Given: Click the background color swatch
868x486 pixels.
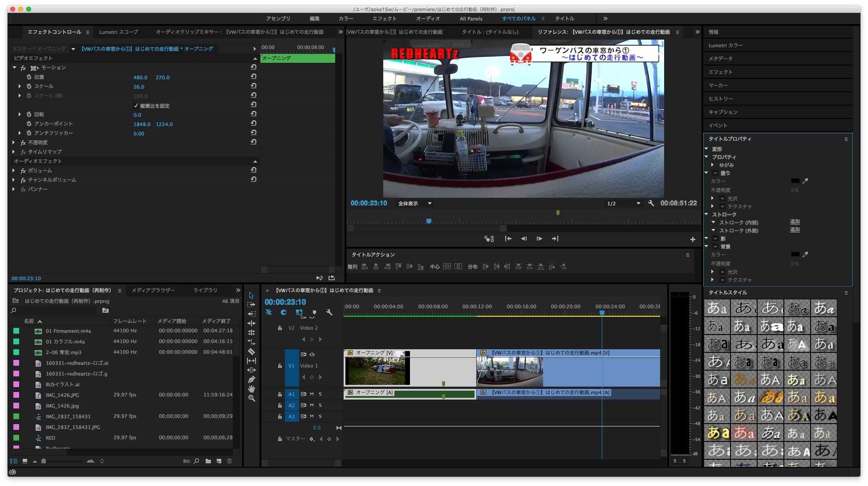Looking at the screenshot, I should (x=795, y=254).
